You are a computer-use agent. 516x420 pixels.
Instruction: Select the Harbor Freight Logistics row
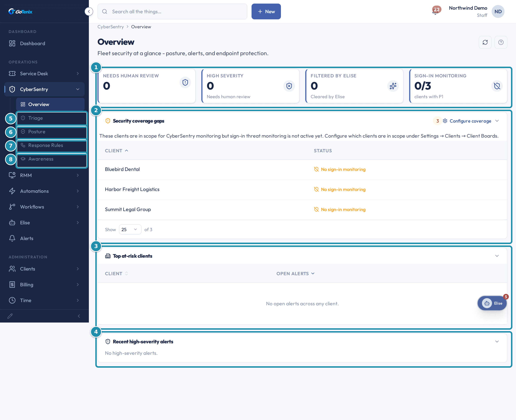302,189
